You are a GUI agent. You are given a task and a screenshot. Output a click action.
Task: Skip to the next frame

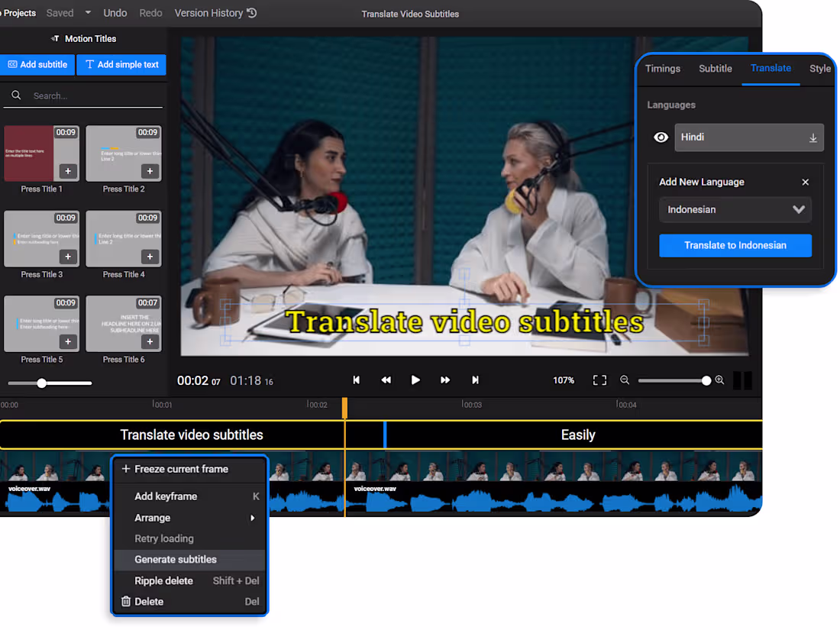click(475, 380)
